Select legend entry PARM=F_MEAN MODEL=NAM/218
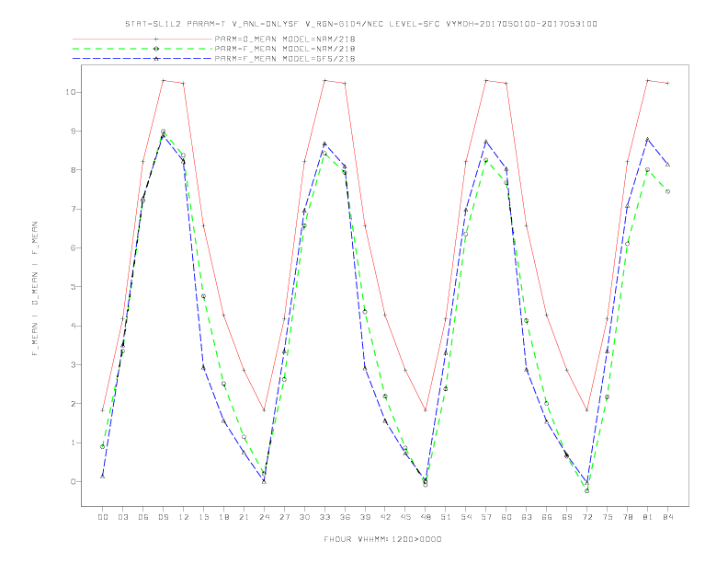This screenshot has height=563, width=728. pos(285,49)
